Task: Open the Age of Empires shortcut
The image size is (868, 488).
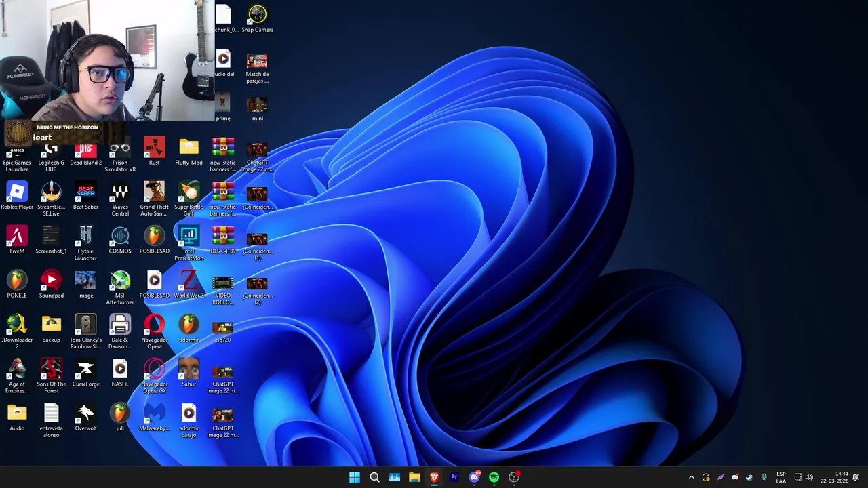Action: (17, 377)
